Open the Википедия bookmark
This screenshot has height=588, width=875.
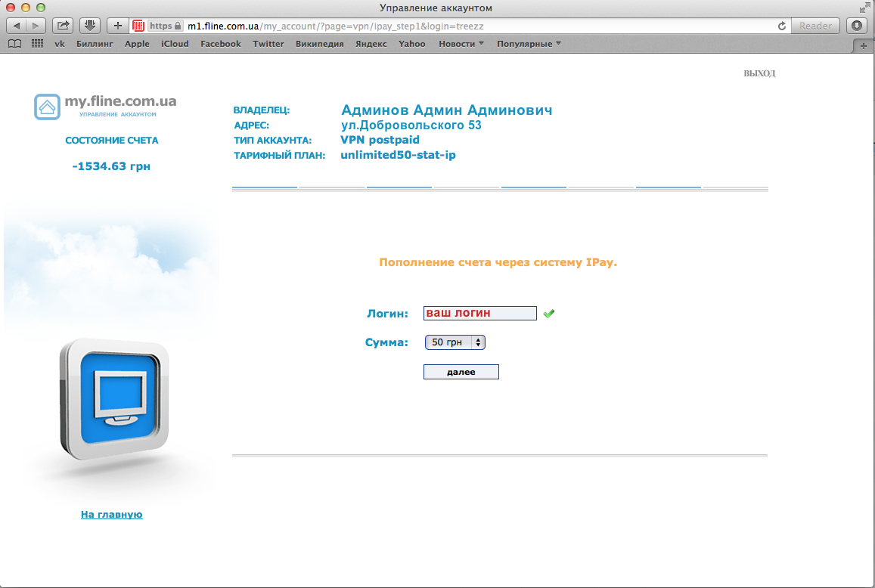[319, 44]
